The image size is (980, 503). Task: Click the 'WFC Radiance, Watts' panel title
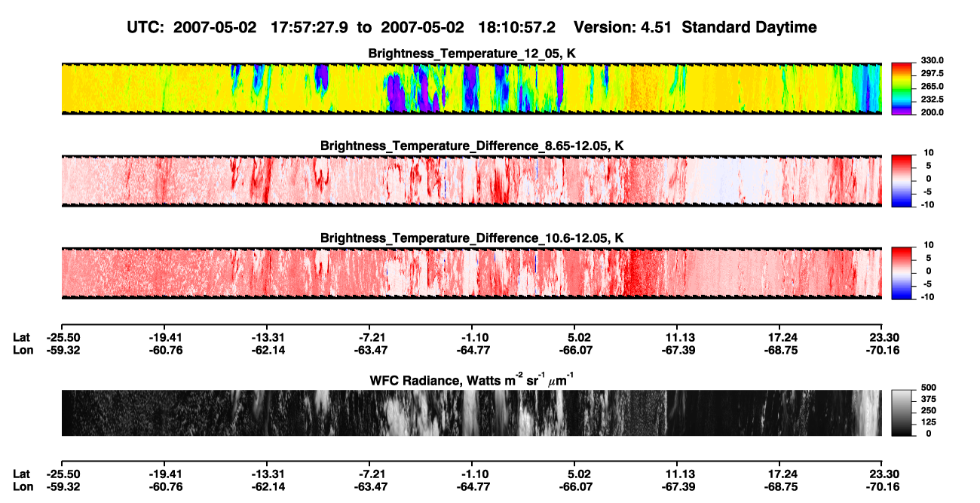click(471, 380)
